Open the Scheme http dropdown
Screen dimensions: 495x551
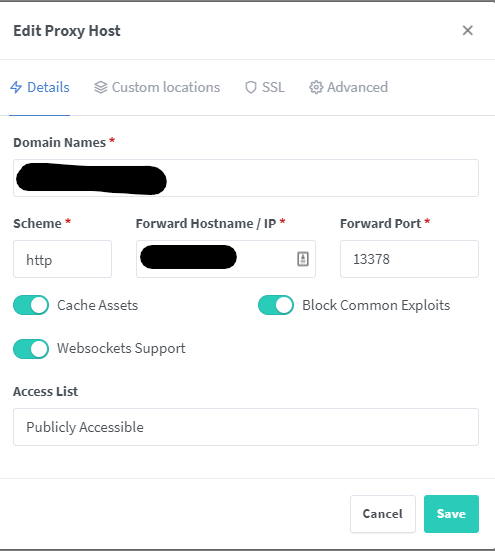coord(63,259)
